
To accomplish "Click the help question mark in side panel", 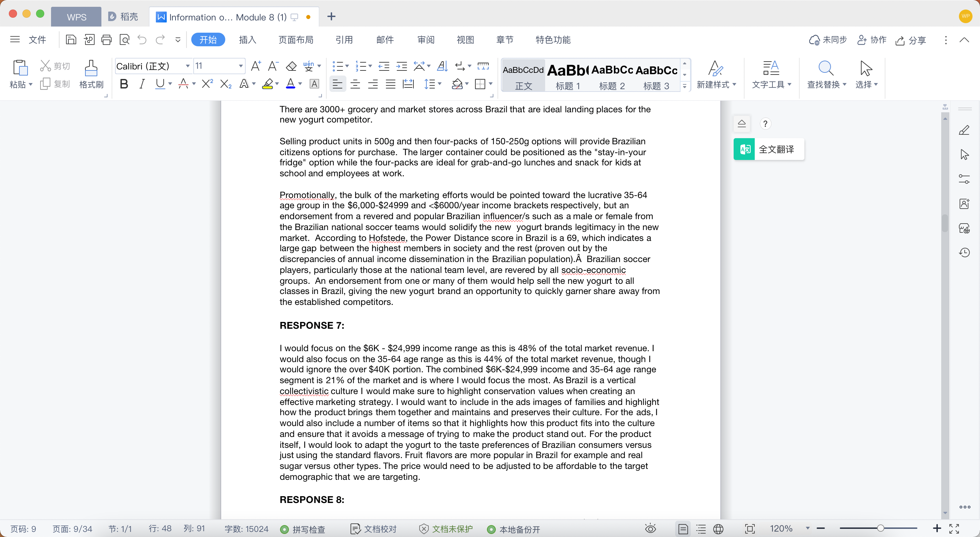I will [x=765, y=124].
